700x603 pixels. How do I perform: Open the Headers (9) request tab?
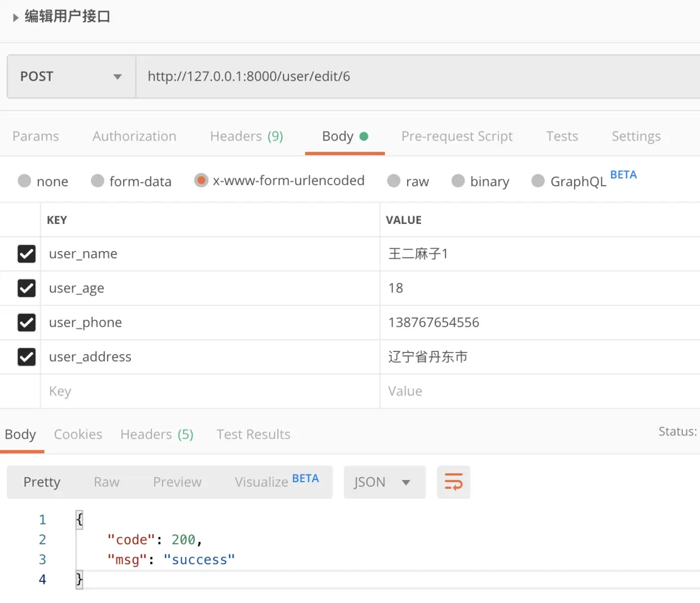247,137
